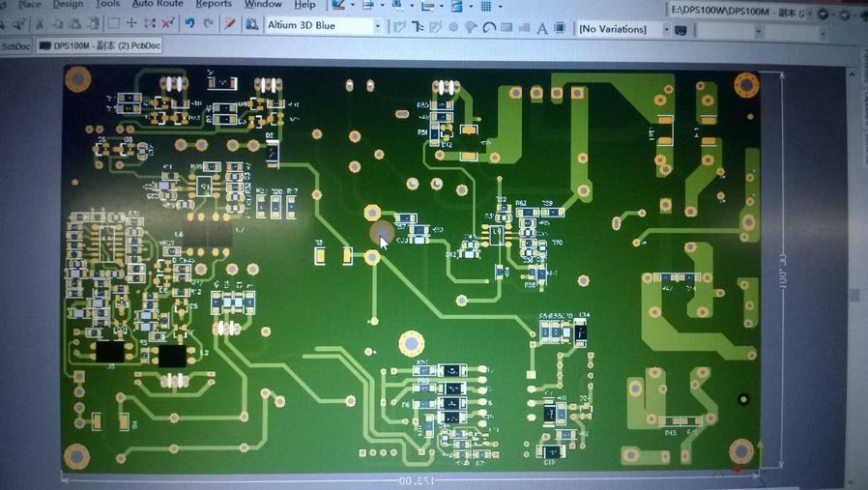The height and width of the screenshot is (490, 868).
Task: Switch to the SchDoc document tab
Action: tap(14, 45)
